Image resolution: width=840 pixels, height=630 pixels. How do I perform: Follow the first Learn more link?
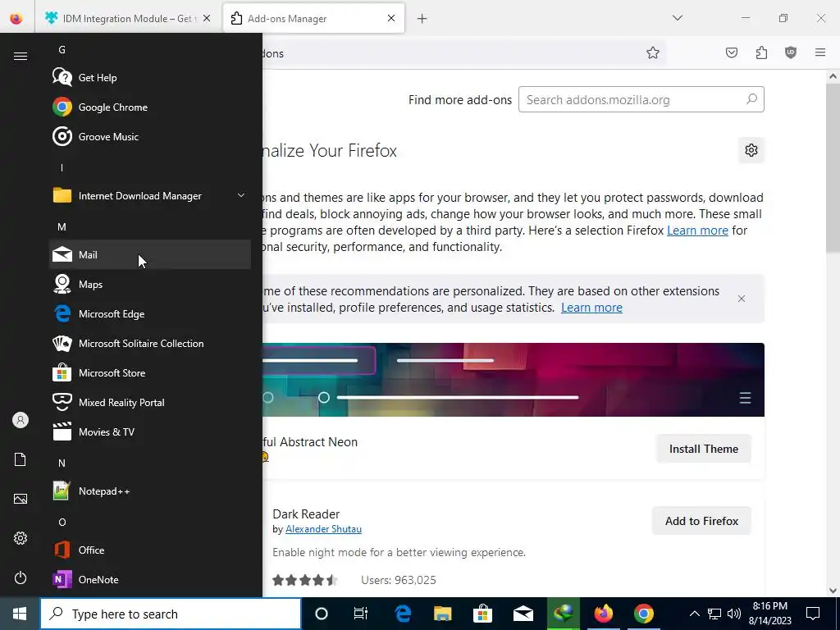(697, 231)
